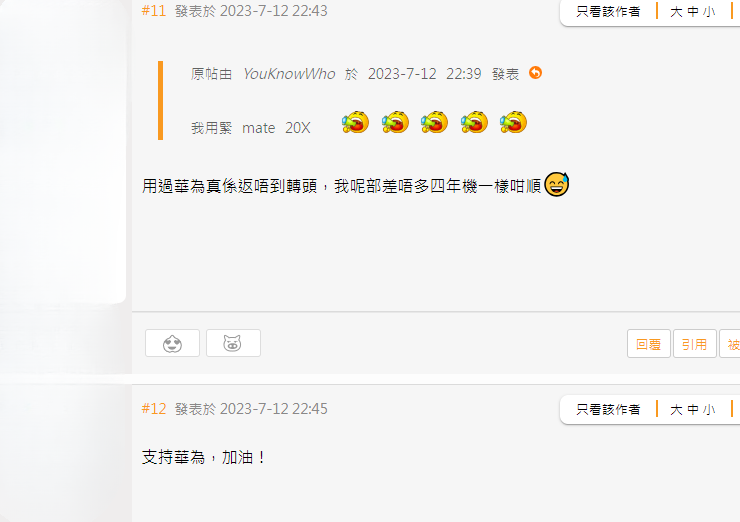740x522 pixels.
Task: Click the love-struck reaction icon button
Action: (172, 343)
